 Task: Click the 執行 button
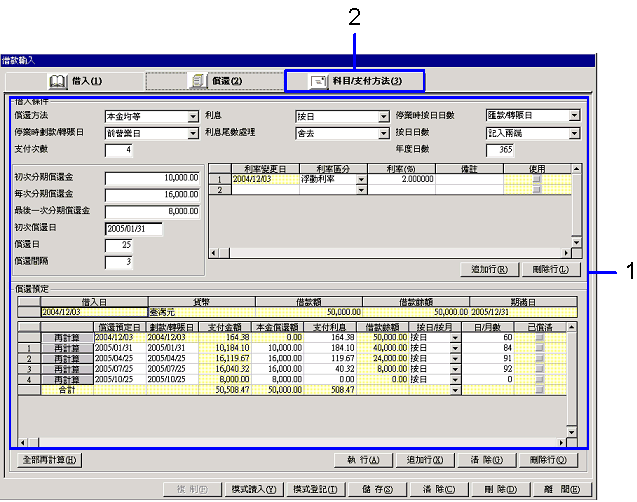point(360,460)
